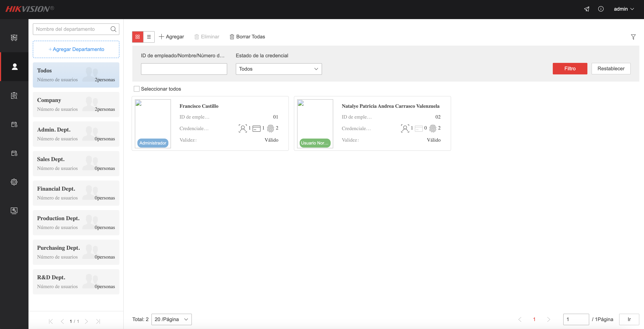Screen dimensions: 644x329
Task: Go to last department page
Action: [x=98, y=321]
